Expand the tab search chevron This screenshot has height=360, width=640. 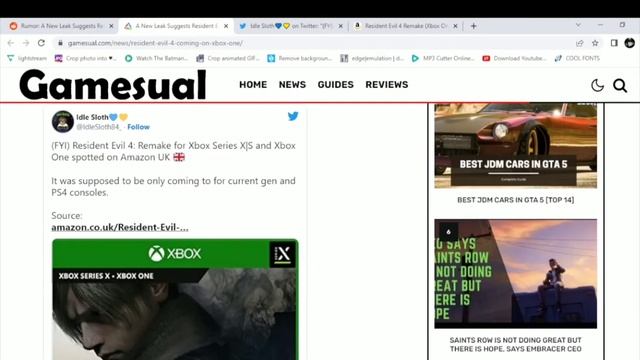[578, 25]
